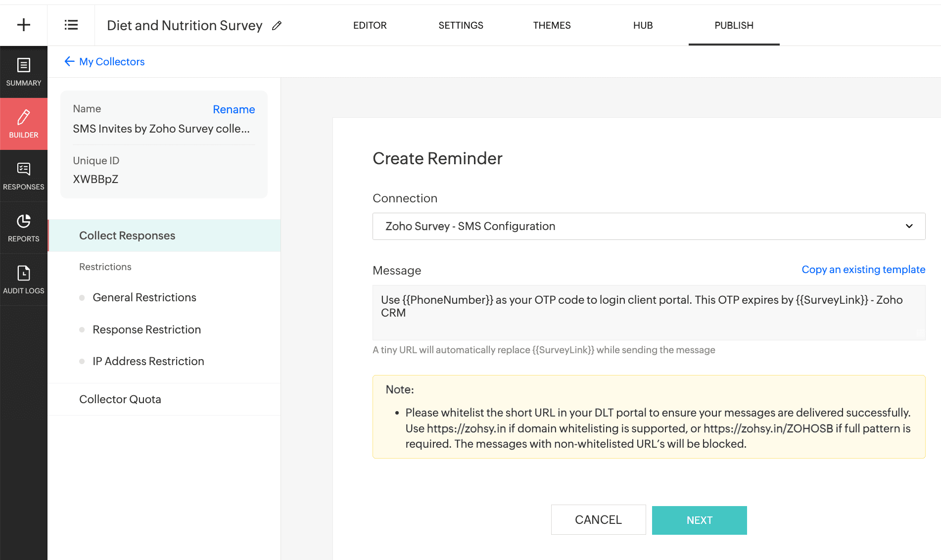Viewport: 941px width, 560px height.
Task: Open the Connection dropdown
Action: coord(649,226)
